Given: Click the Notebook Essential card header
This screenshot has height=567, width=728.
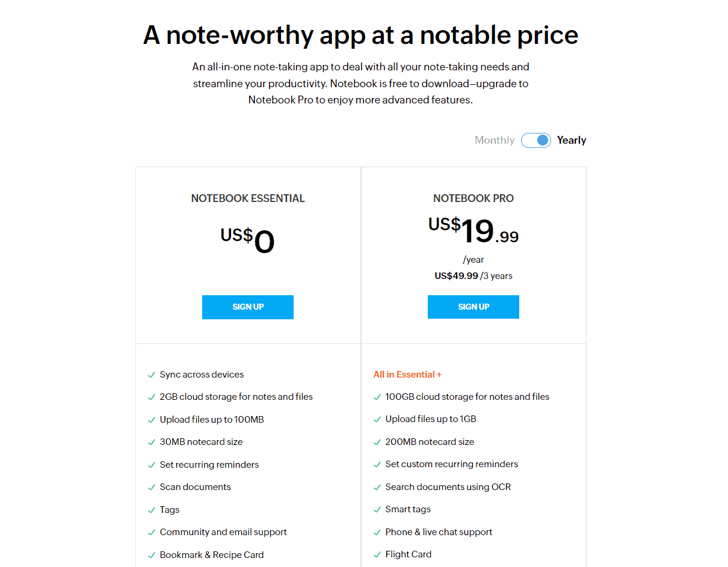Looking at the screenshot, I should coord(248,198).
